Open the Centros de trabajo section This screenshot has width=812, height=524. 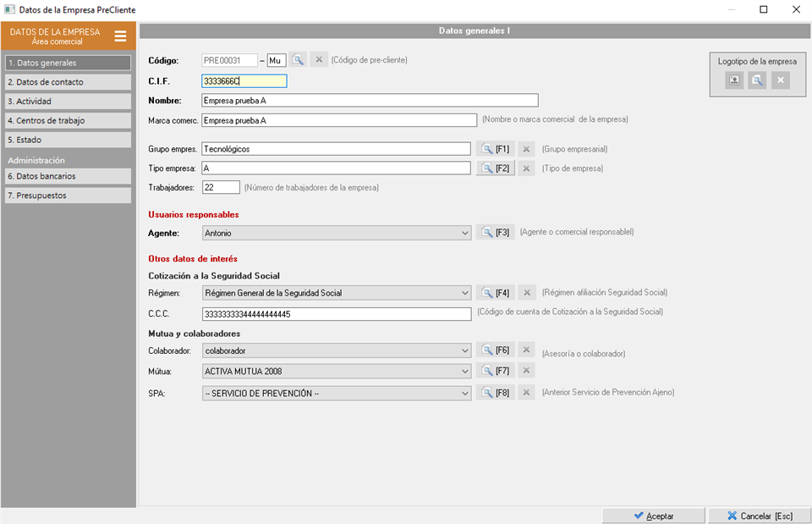point(68,120)
